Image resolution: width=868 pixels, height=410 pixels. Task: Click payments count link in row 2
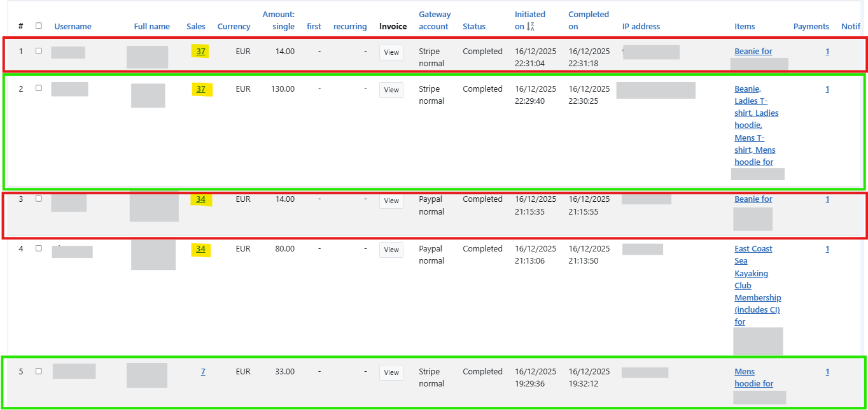(827, 89)
